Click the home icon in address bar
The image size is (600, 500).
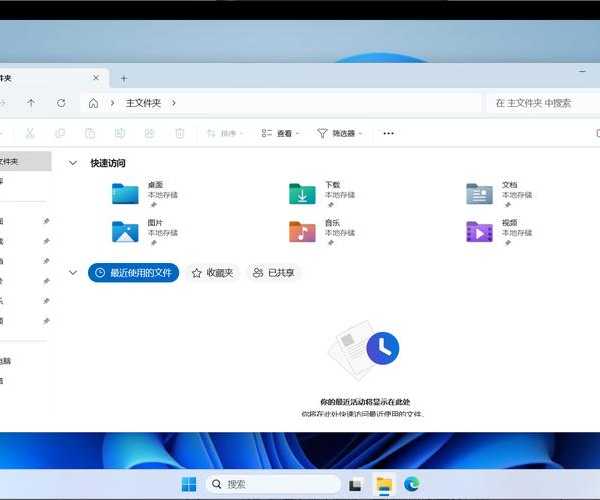[x=93, y=103]
